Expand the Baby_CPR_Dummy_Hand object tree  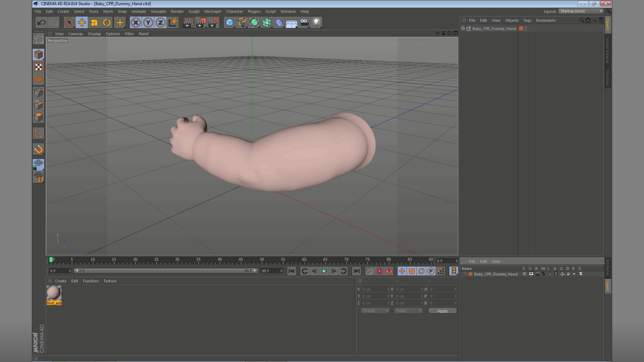[x=463, y=29]
